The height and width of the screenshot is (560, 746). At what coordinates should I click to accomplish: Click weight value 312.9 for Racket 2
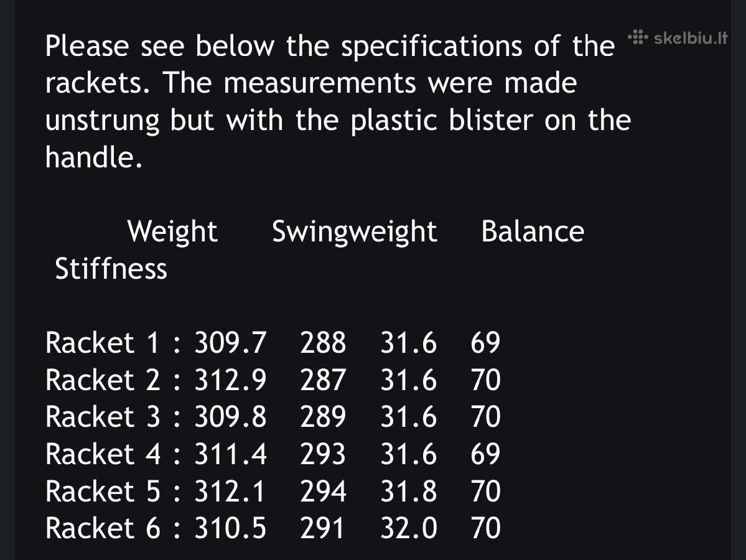click(x=230, y=380)
